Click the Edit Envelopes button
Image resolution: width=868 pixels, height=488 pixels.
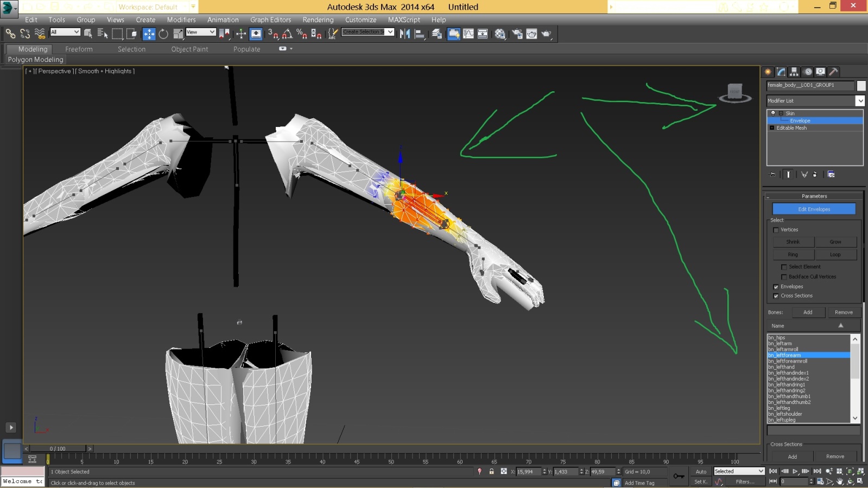pyautogui.click(x=814, y=209)
